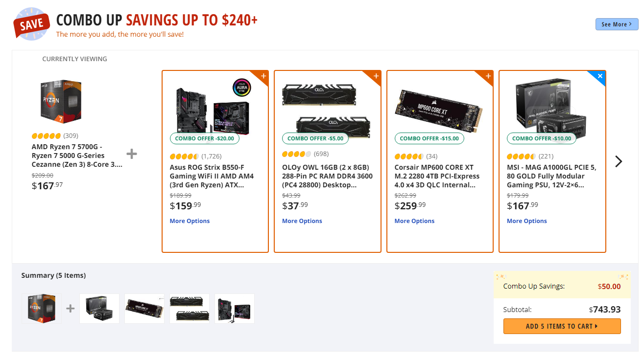Click the PSU thumbnail in Summary
Screen dimensions: 644x358
[99, 309]
